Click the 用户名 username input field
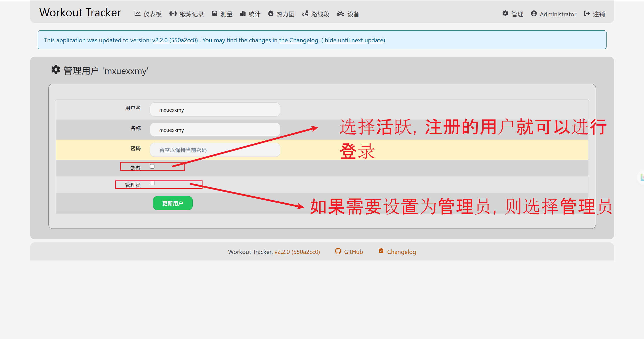Screen dimensions: 644x339 215,109
